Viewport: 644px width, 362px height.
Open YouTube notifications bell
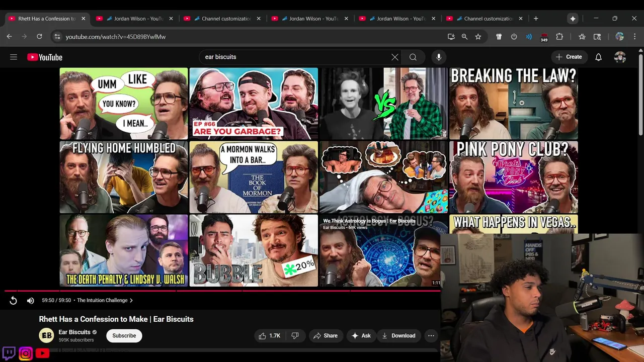click(x=598, y=57)
